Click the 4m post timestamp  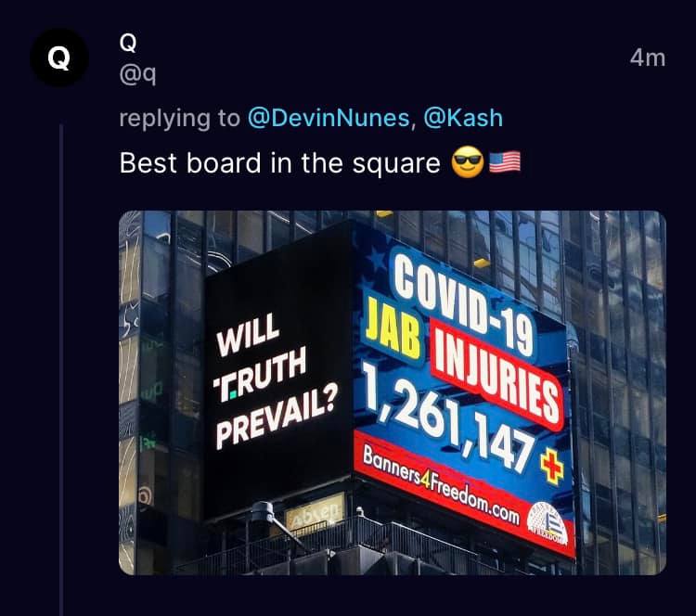coord(647,58)
